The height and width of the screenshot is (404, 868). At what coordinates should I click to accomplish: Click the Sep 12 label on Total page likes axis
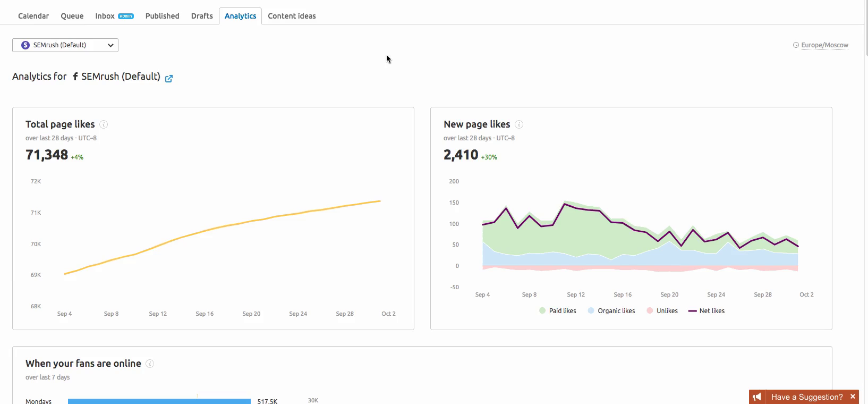tap(158, 314)
